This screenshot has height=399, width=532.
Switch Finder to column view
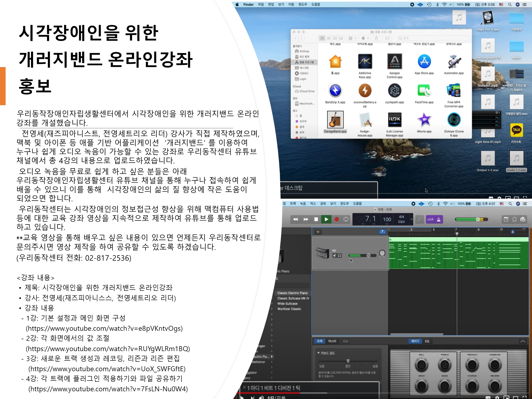point(335,38)
